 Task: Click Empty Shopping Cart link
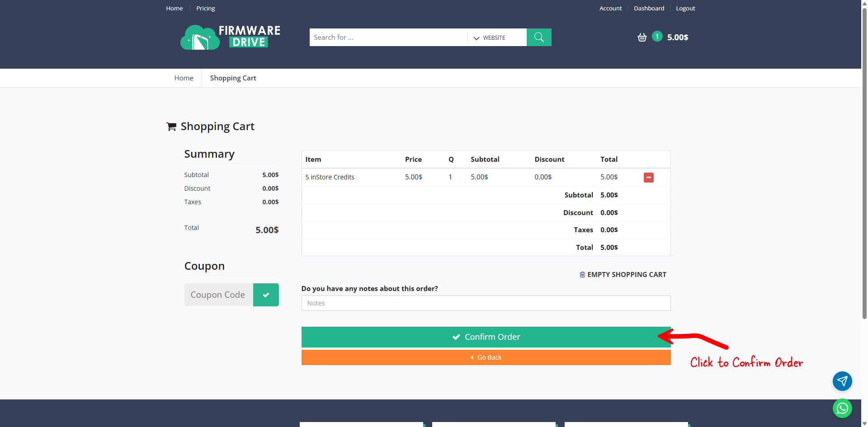[623, 274]
